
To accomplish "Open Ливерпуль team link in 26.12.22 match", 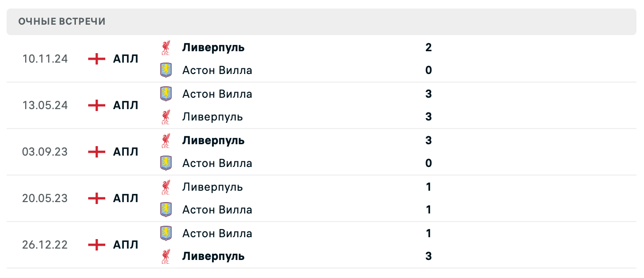I will 213,256.
